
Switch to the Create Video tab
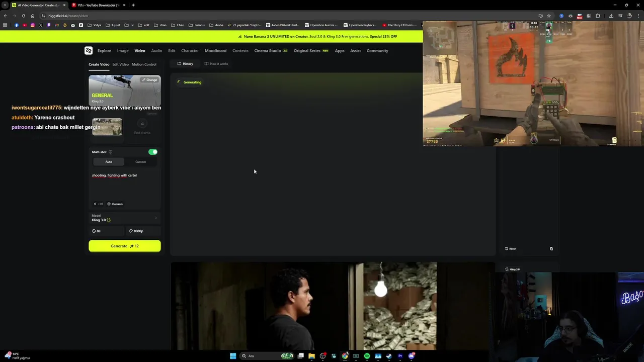99,64
